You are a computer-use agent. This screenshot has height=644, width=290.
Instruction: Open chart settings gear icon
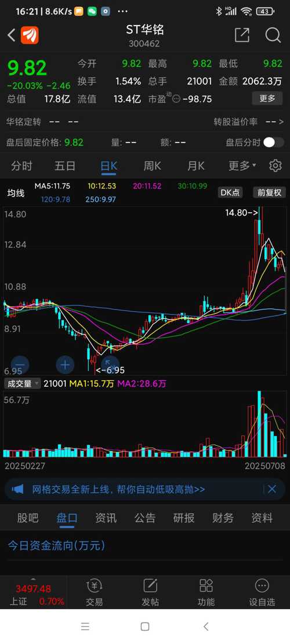coord(275,166)
